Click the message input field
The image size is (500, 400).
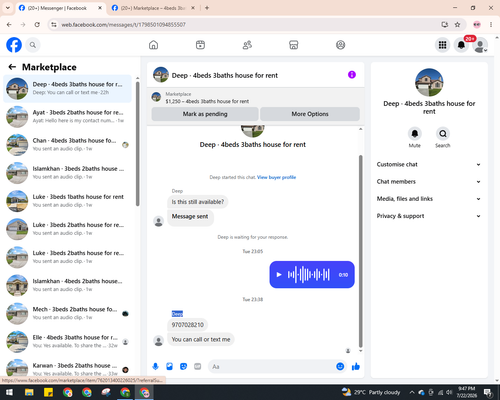pos(273,367)
